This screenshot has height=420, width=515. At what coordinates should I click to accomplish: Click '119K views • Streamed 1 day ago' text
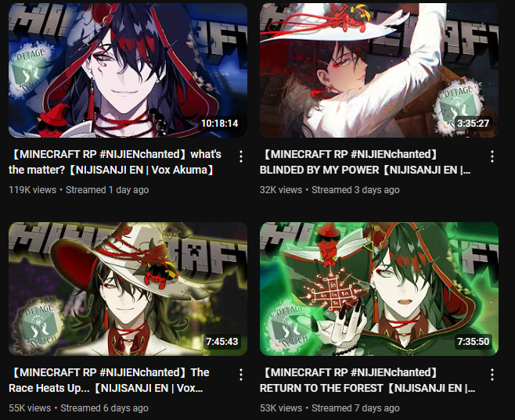coord(79,190)
